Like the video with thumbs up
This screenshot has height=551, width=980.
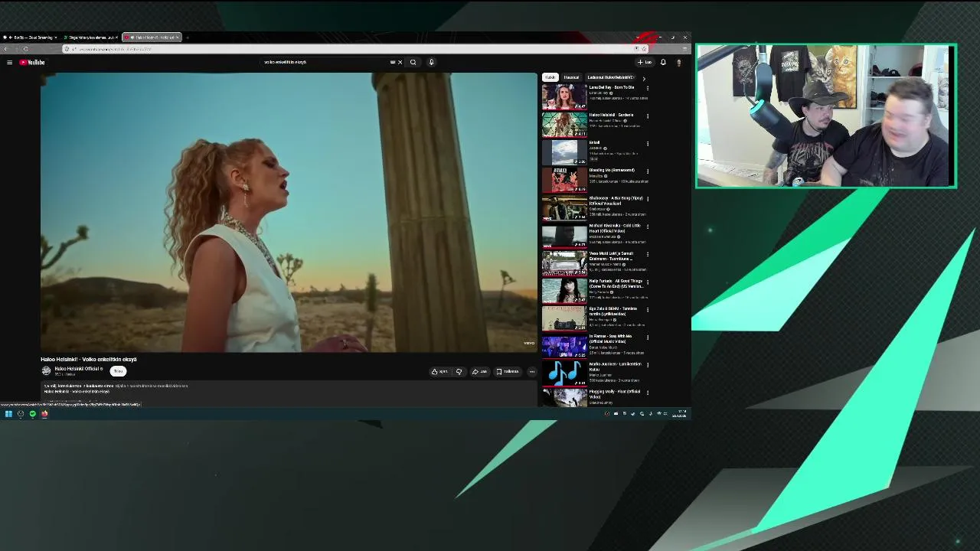pyautogui.click(x=439, y=372)
